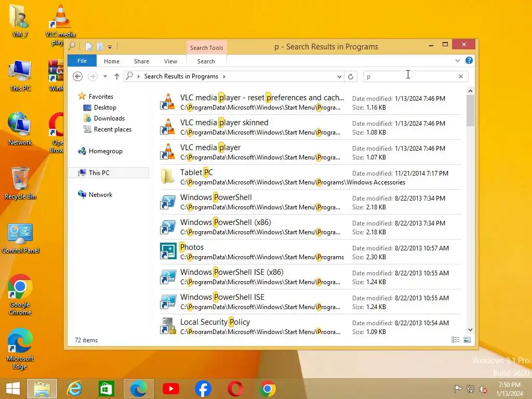Open the File menu tab
The height and width of the screenshot is (399, 532).
[x=82, y=61]
